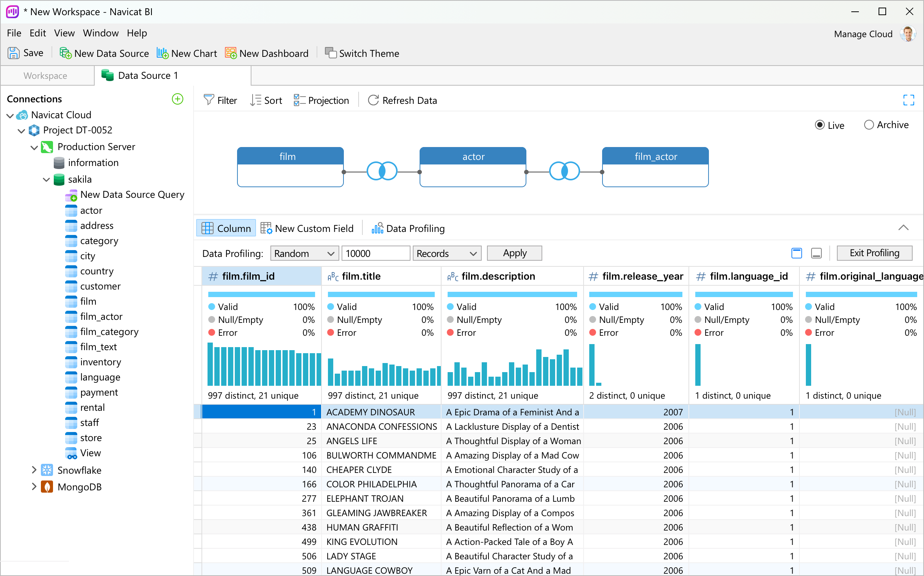The image size is (924, 576).
Task: Click the add connection plus icon
Action: point(177,99)
